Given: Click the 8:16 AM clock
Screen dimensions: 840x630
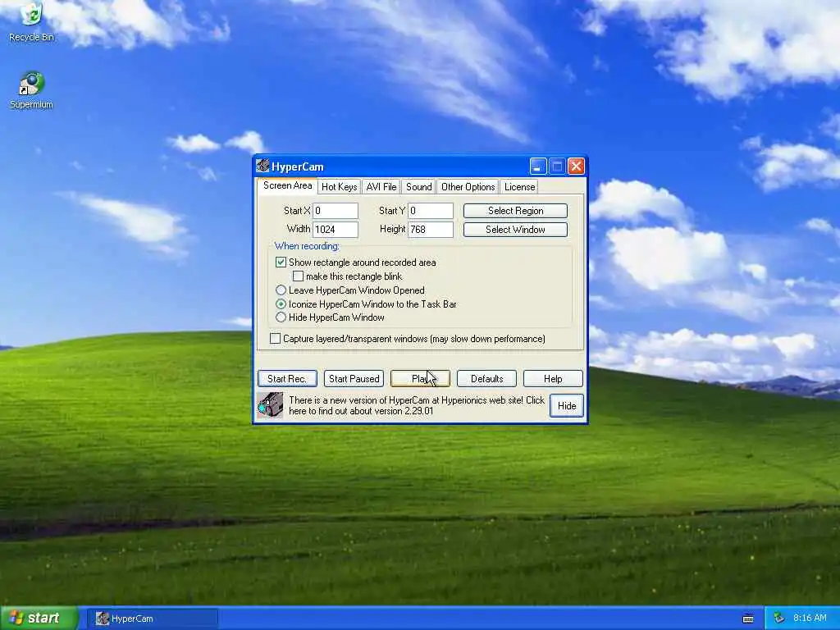Looking at the screenshot, I should [x=810, y=619].
